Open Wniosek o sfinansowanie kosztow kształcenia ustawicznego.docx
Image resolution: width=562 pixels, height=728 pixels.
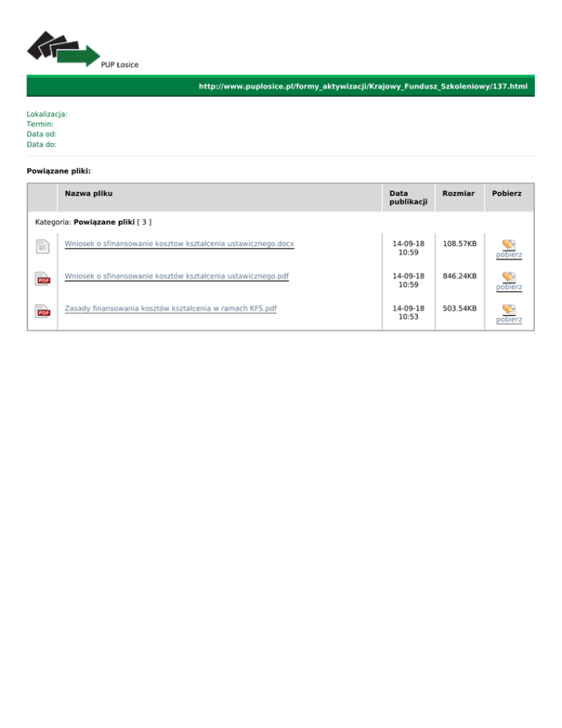[x=179, y=243]
